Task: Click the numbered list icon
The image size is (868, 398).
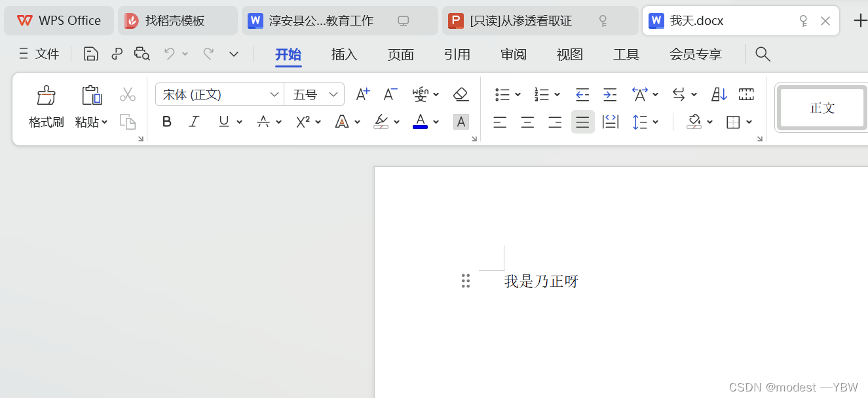Action: (x=542, y=95)
